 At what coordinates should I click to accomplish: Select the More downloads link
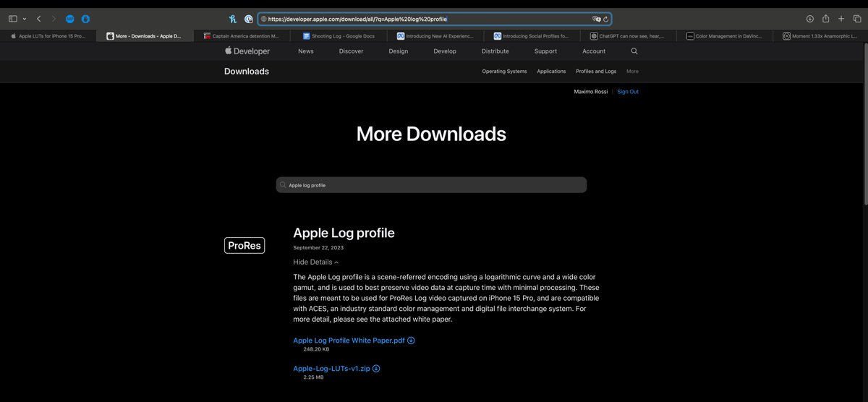(632, 72)
